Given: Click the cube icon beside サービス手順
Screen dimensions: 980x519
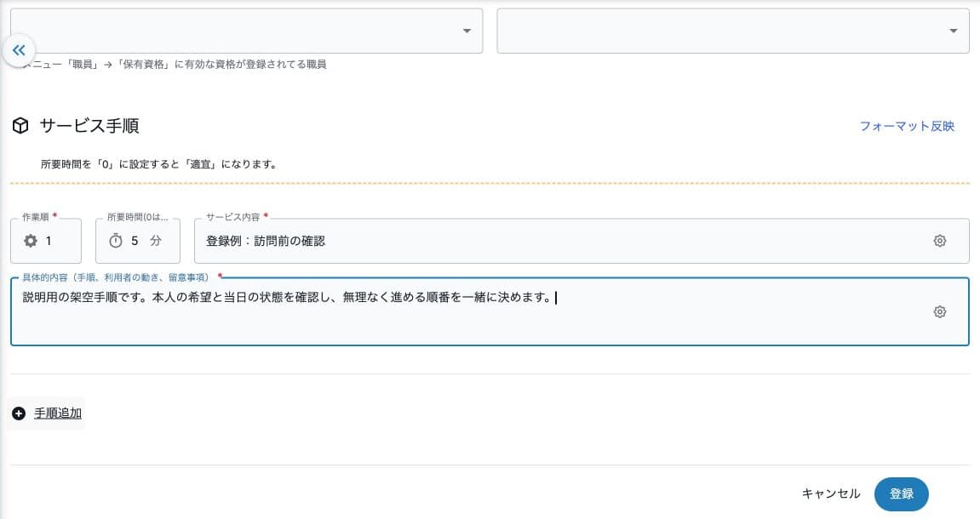Looking at the screenshot, I should pyautogui.click(x=20, y=126).
